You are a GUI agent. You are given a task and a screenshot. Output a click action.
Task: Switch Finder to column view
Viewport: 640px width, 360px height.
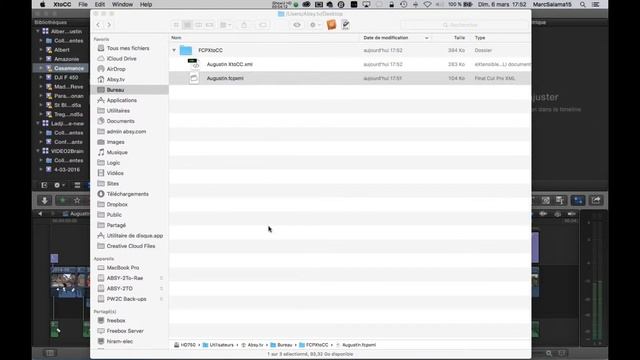point(198,25)
